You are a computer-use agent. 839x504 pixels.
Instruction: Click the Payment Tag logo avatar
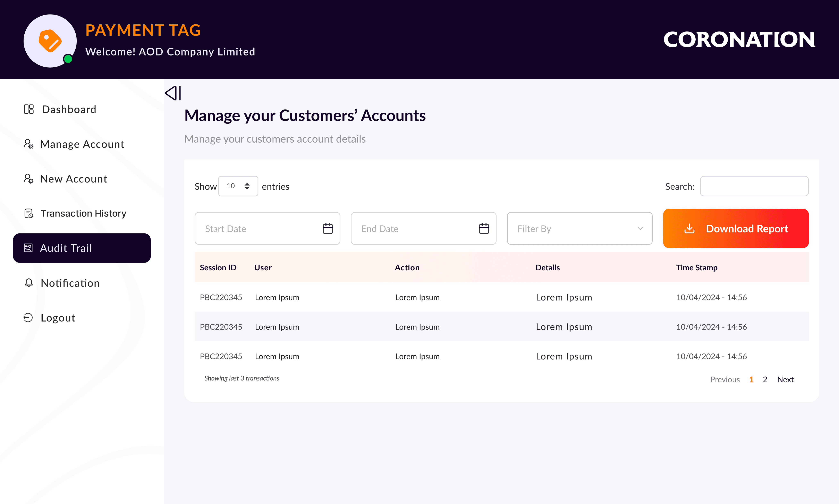[x=50, y=41]
